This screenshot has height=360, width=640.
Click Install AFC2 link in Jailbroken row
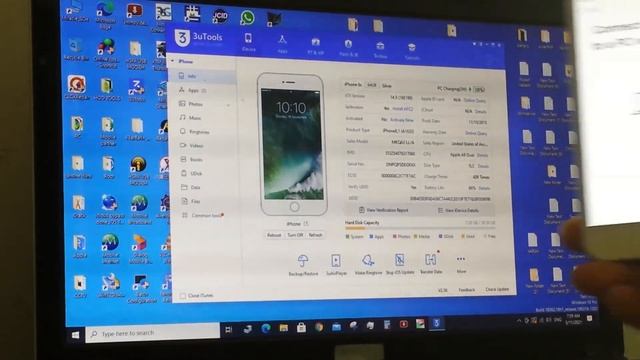(x=402, y=109)
